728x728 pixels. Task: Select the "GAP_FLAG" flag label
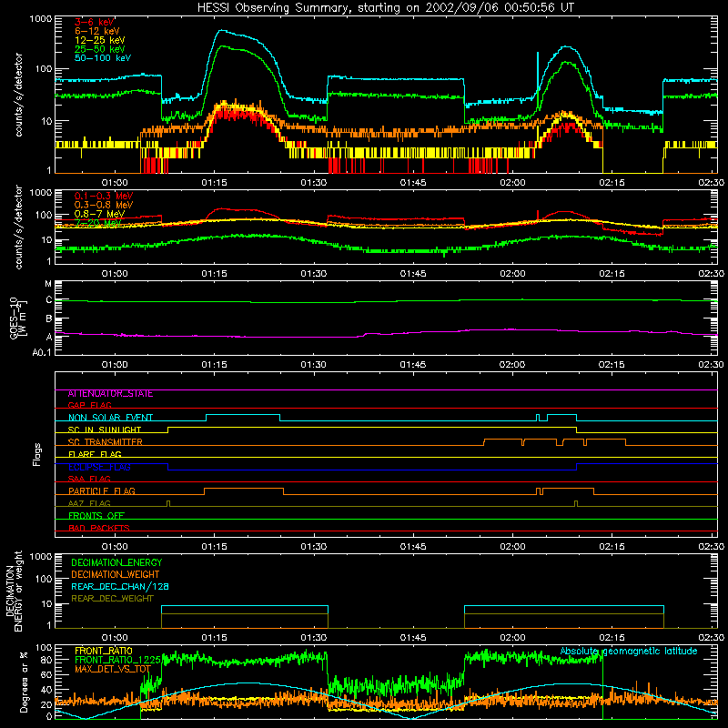tap(89, 405)
